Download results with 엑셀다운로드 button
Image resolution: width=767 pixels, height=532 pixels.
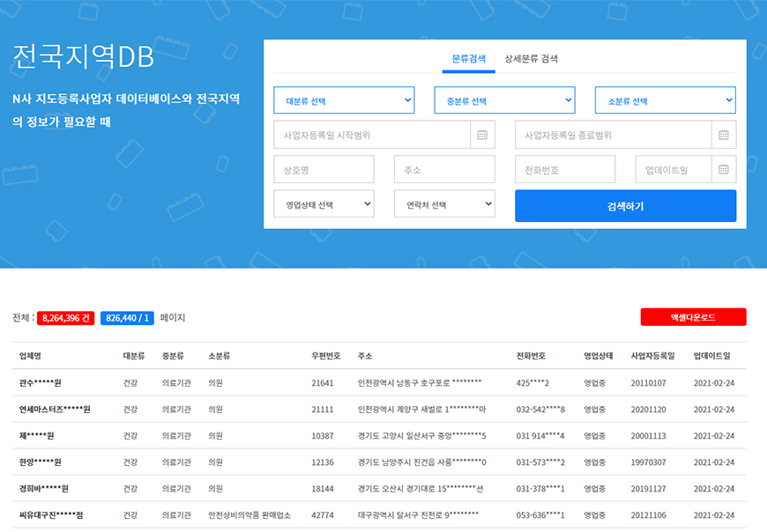(693, 317)
